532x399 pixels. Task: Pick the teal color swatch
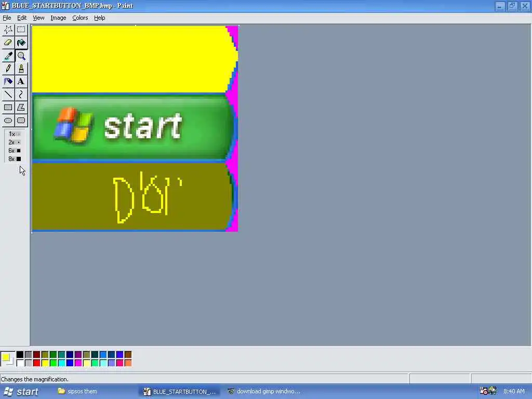61,355
